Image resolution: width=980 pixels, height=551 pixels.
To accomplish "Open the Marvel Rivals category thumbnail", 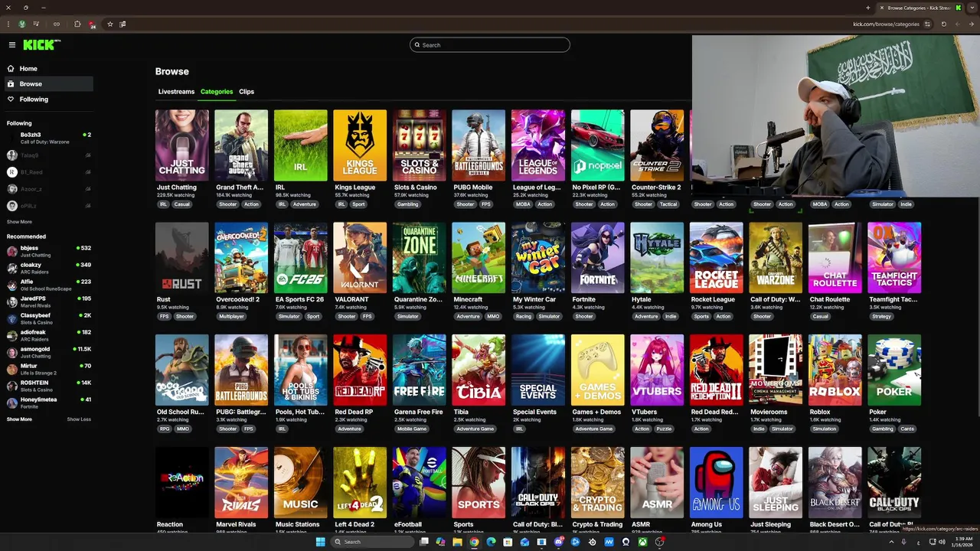I will pos(241,483).
